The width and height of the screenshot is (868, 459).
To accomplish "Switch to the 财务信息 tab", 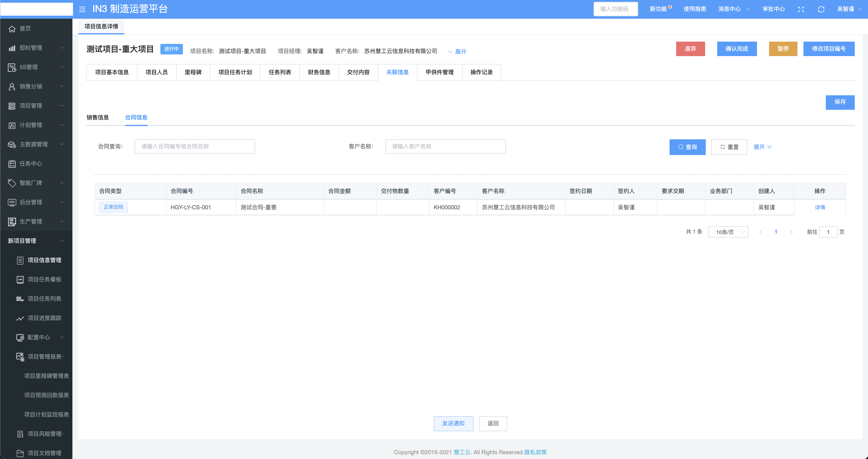I will (x=319, y=72).
